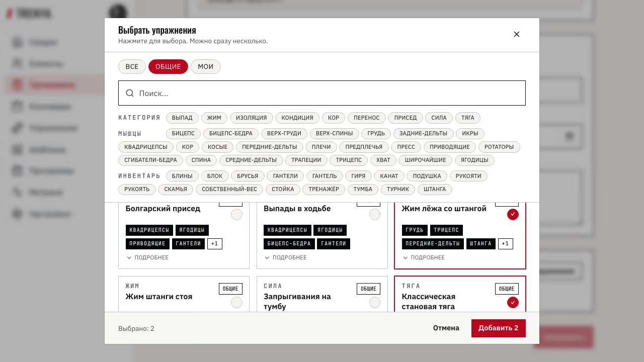Select Болгарский присед exercise checkbox

pyautogui.click(x=236, y=215)
